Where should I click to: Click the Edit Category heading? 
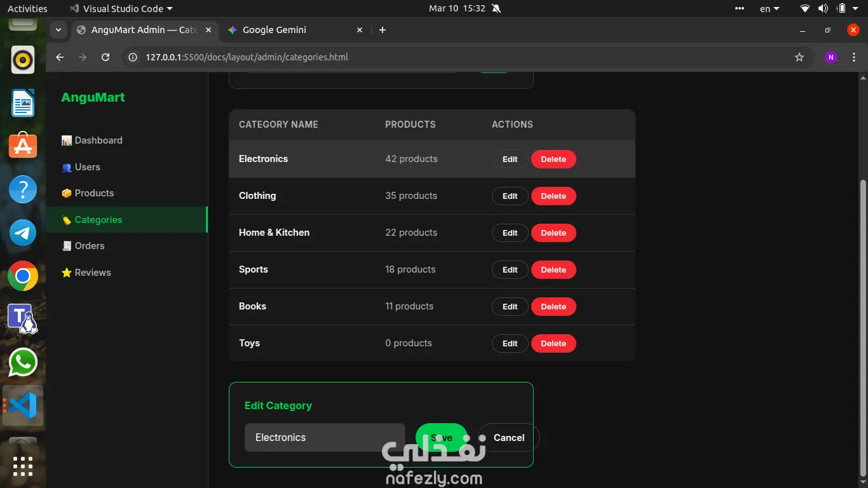[278, 405]
